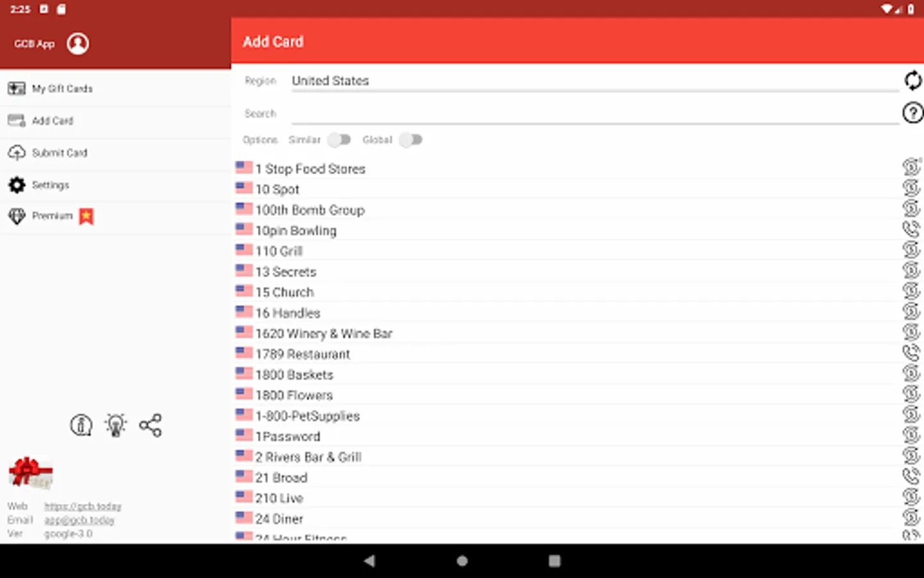Click online balance icon for 1800 Flowers
924x578 pixels.
tap(911, 393)
